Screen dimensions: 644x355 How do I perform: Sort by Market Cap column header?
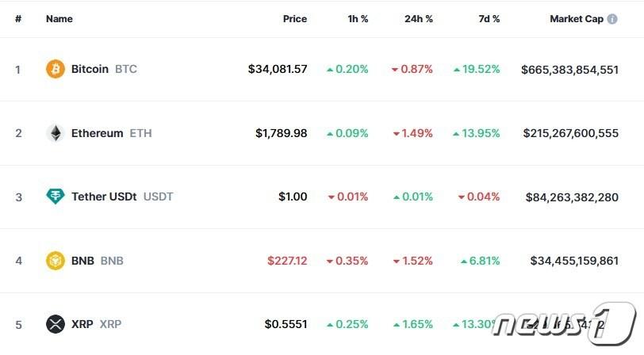click(577, 19)
